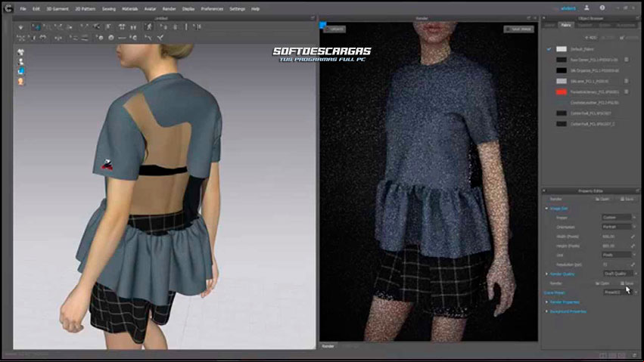Click the blue render style icon in sidebar
Image resolution: width=644 pixels, height=362 pixels.
point(20,71)
